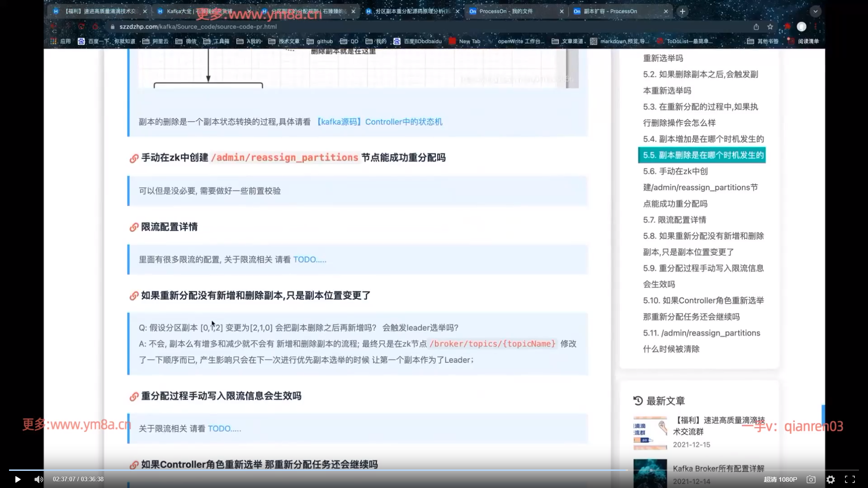Take a video snapshot with camera icon
868x488 pixels.
(811, 479)
